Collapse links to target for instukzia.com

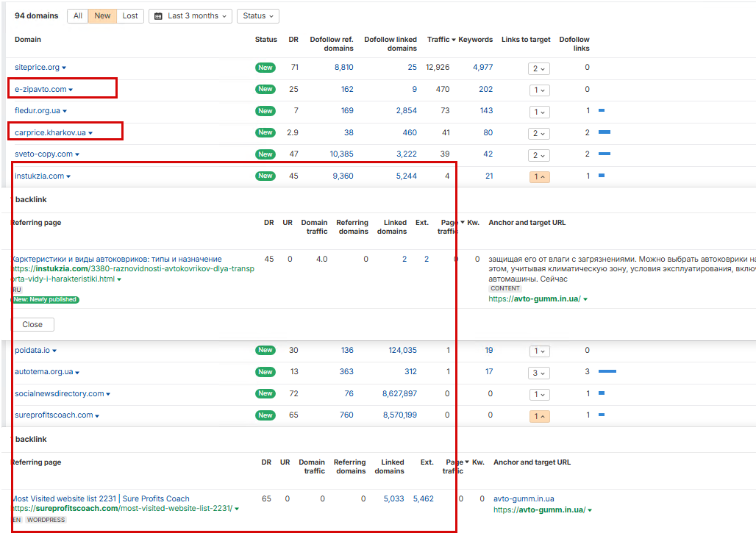coord(539,177)
